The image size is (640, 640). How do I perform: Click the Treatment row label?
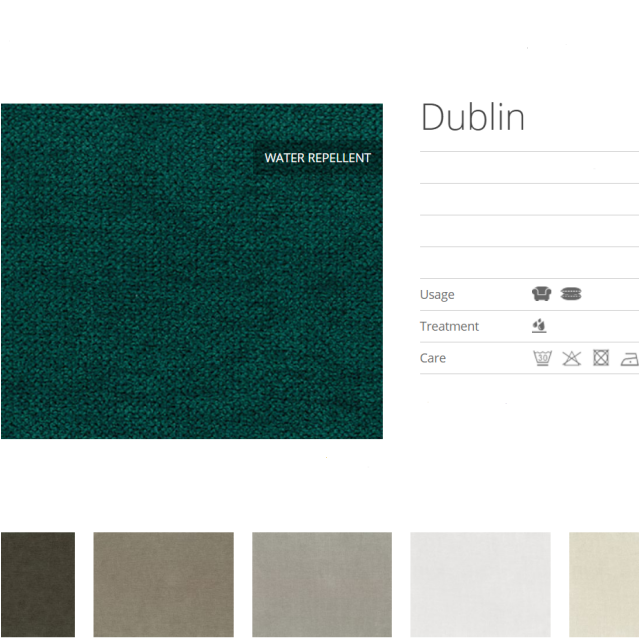449,326
